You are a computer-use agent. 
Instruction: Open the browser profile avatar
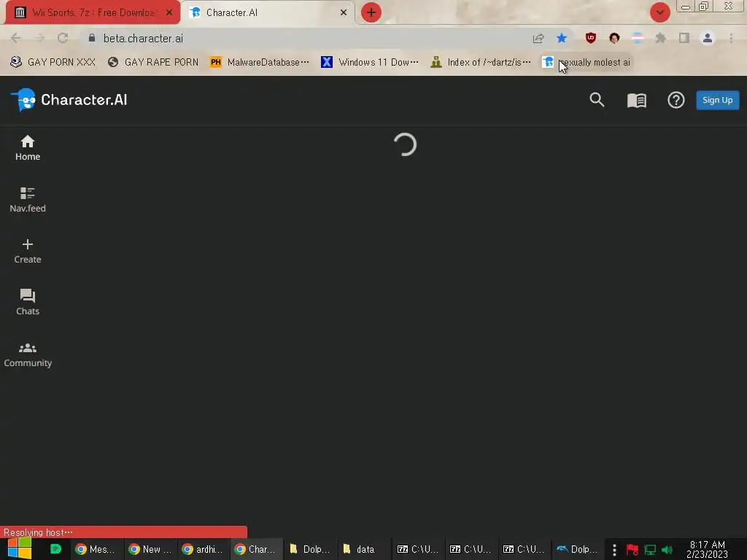tap(708, 38)
